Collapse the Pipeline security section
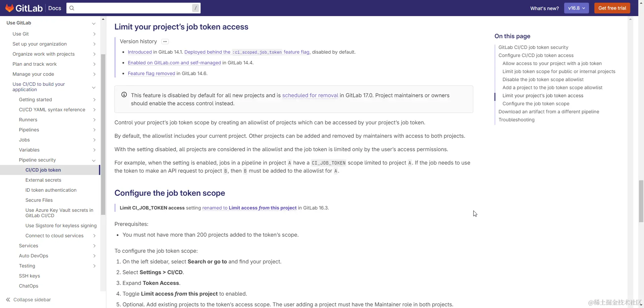 94,161
